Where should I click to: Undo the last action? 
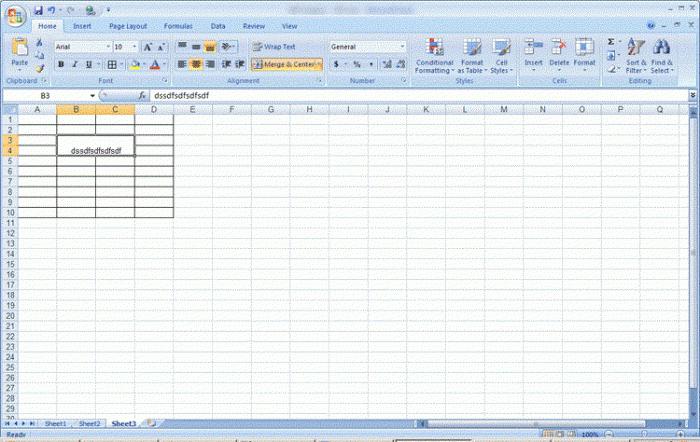pos(52,10)
